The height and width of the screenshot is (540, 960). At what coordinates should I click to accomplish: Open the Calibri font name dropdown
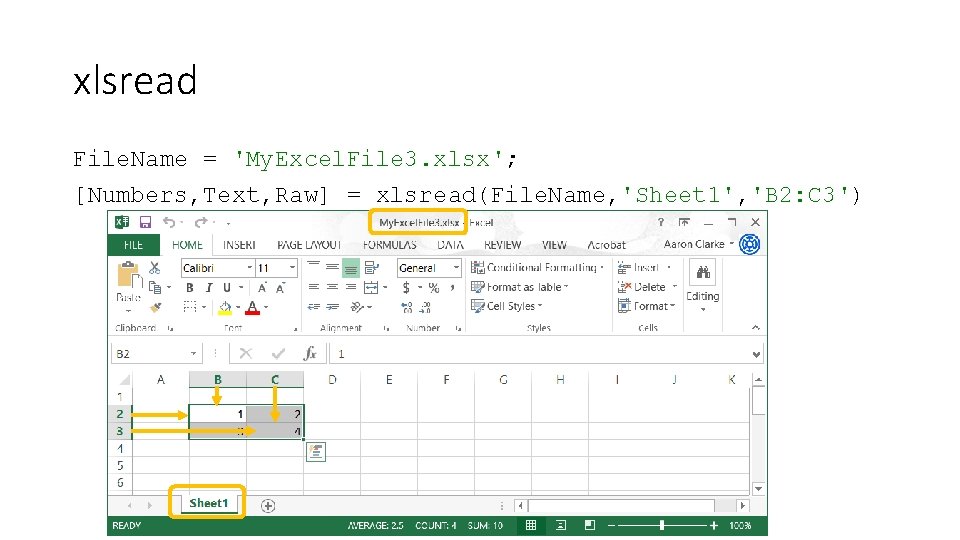249,268
